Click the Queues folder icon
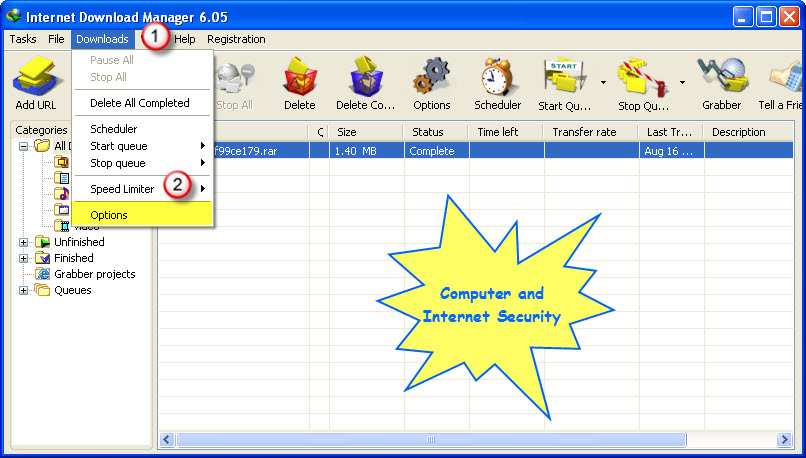Screen dimensions: 806x458 [43, 290]
